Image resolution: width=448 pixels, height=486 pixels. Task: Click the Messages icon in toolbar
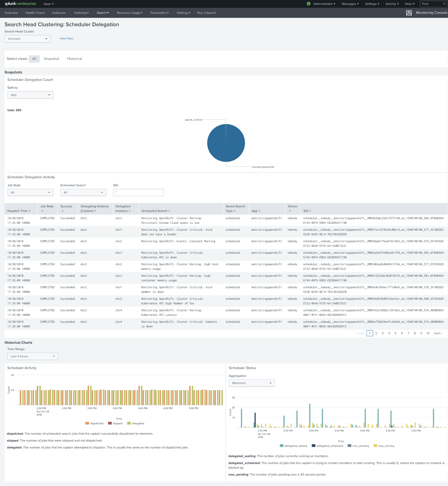[x=349, y=4]
